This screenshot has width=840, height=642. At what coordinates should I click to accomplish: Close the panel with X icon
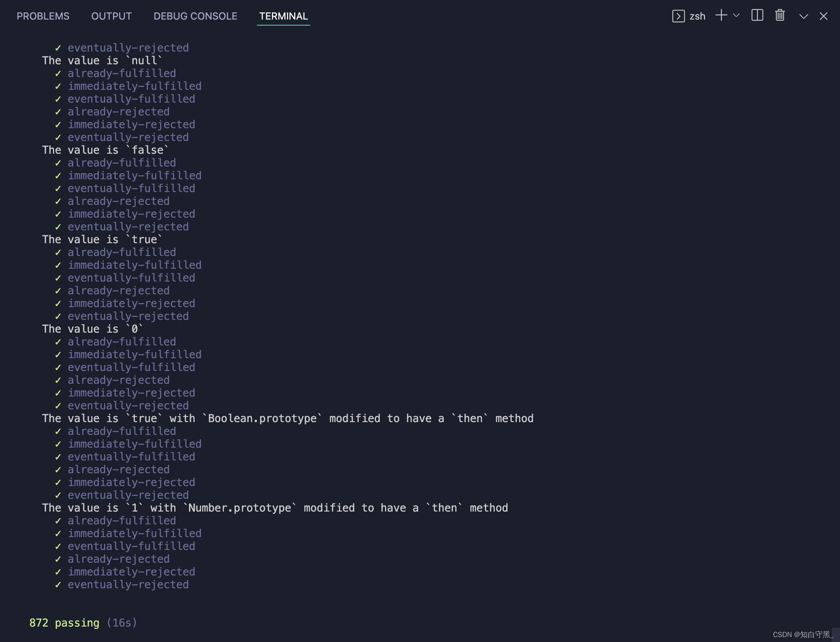pos(823,16)
